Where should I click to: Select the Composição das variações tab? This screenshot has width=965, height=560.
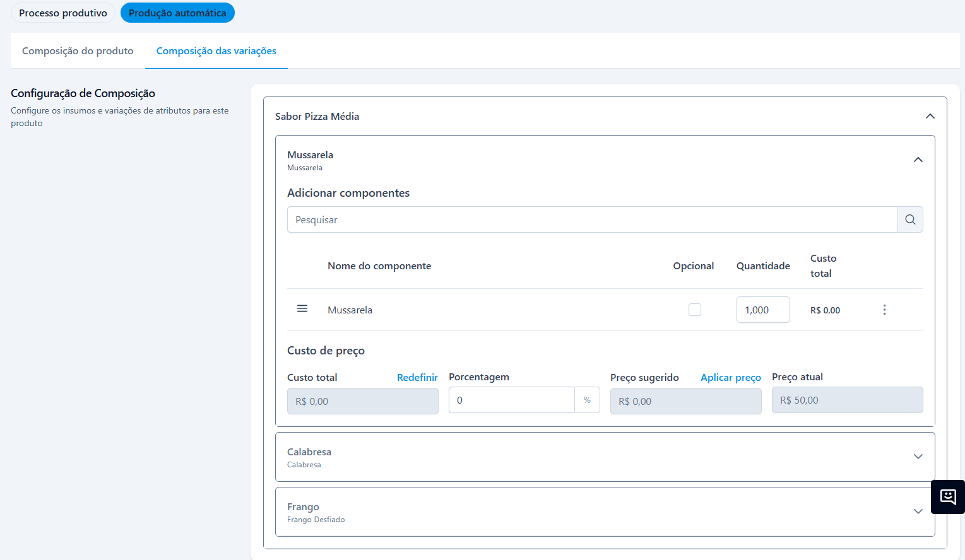tap(216, 51)
